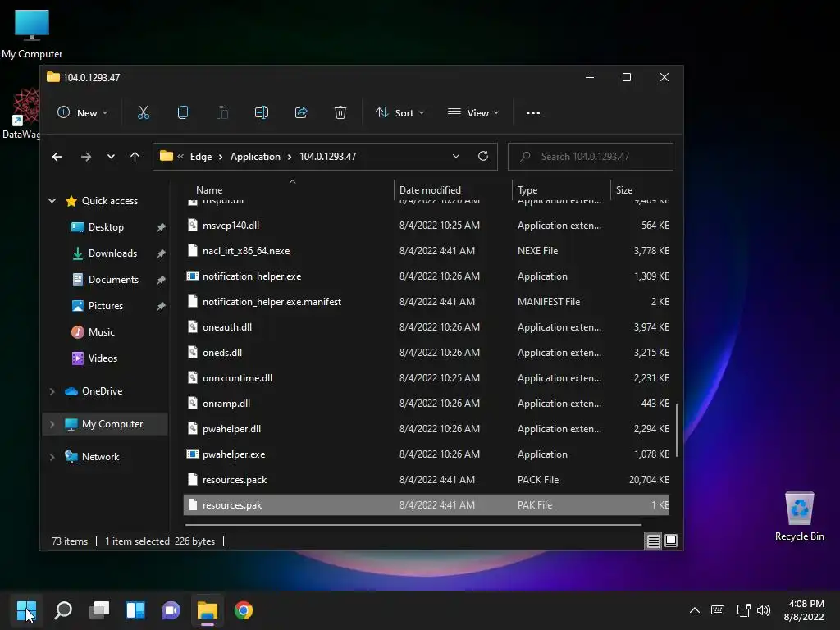Go back with the left arrow
Screen dimensions: 840x630
[x=57, y=157]
